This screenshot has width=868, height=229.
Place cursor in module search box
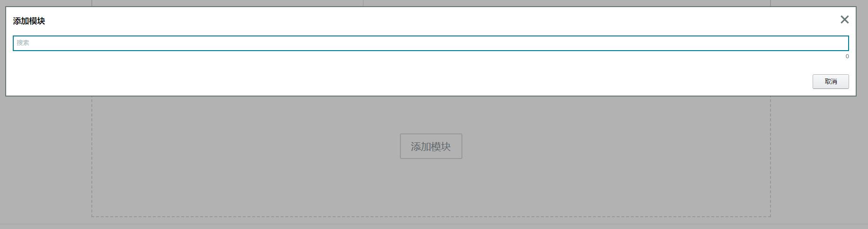point(431,43)
